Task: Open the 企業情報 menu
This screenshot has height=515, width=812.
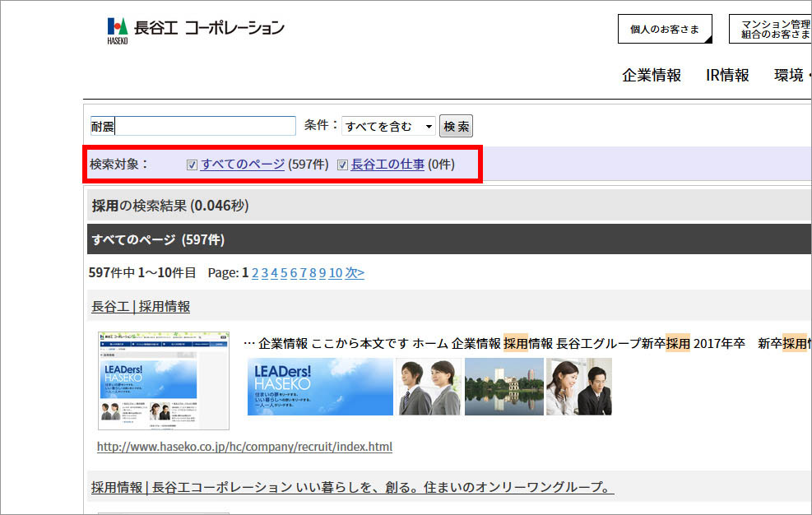Action: [x=652, y=75]
